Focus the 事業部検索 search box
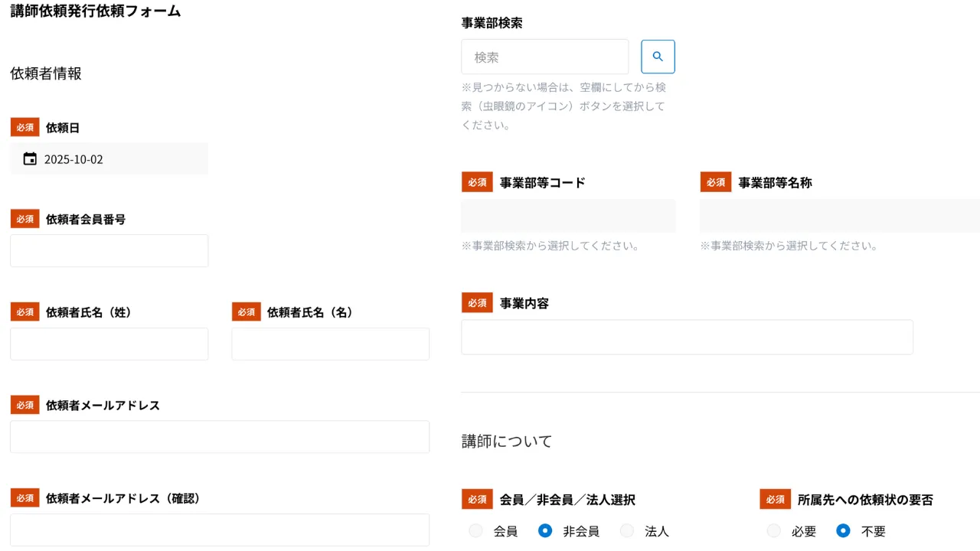The width and height of the screenshot is (980, 551). (x=544, y=57)
